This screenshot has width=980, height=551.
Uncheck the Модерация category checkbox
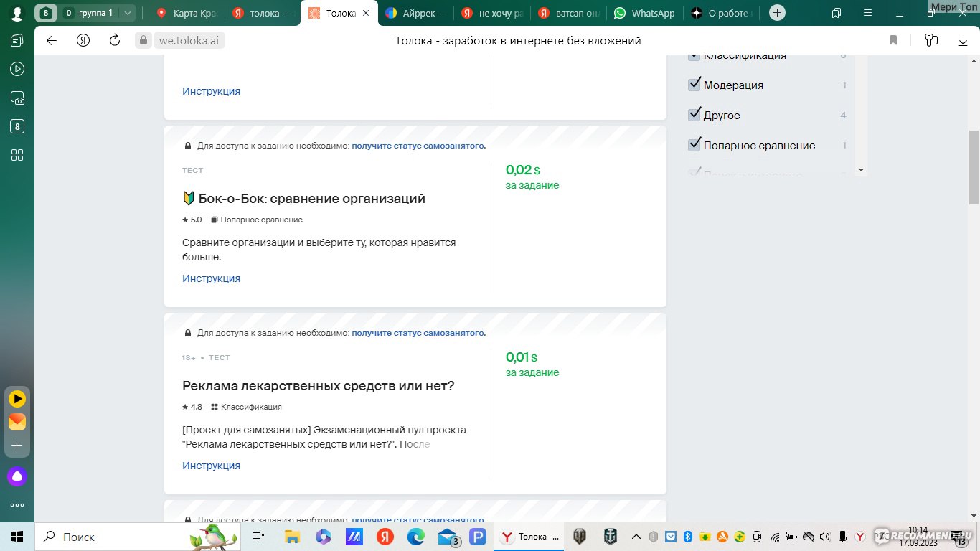[694, 84]
